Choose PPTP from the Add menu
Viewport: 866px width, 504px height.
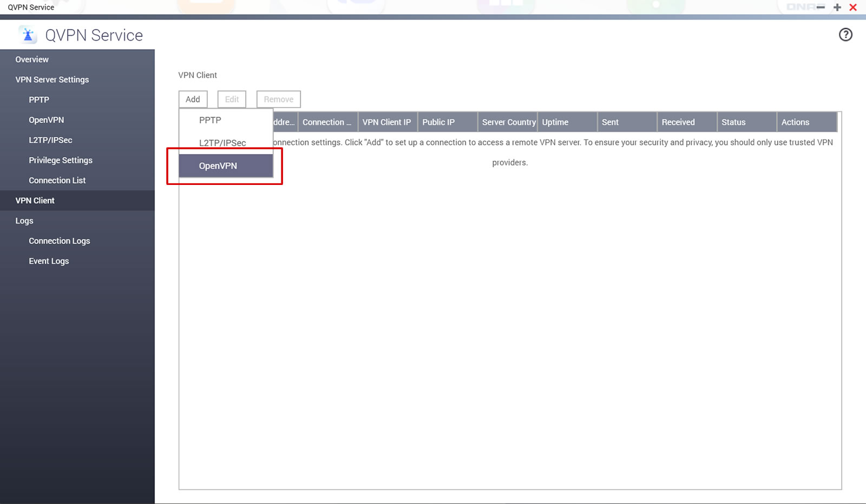click(226, 120)
